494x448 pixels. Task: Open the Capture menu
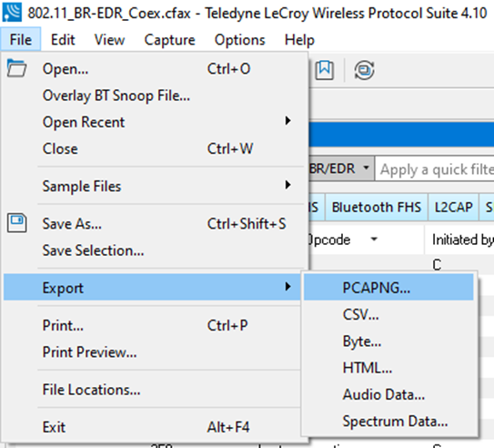click(170, 40)
